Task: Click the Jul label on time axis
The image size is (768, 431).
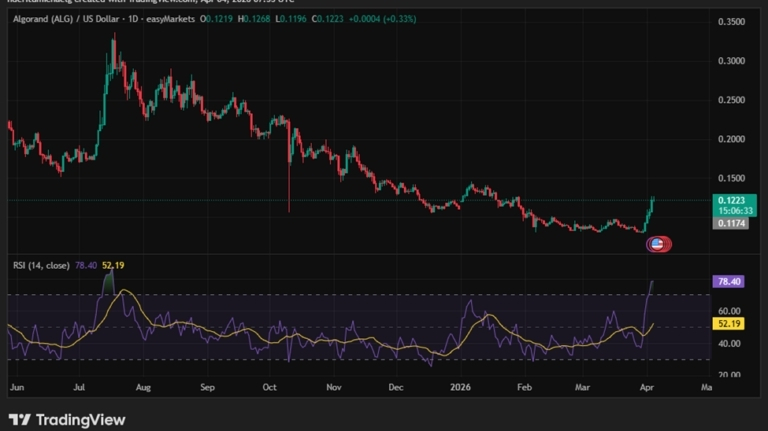Action: [x=79, y=387]
